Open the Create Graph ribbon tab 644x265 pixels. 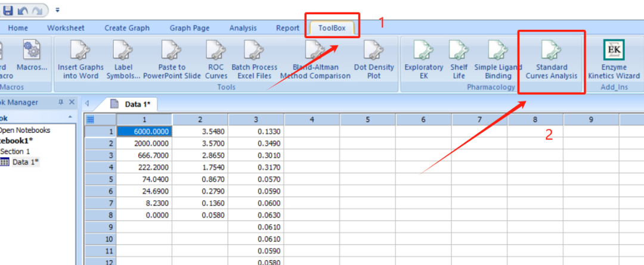point(127,28)
